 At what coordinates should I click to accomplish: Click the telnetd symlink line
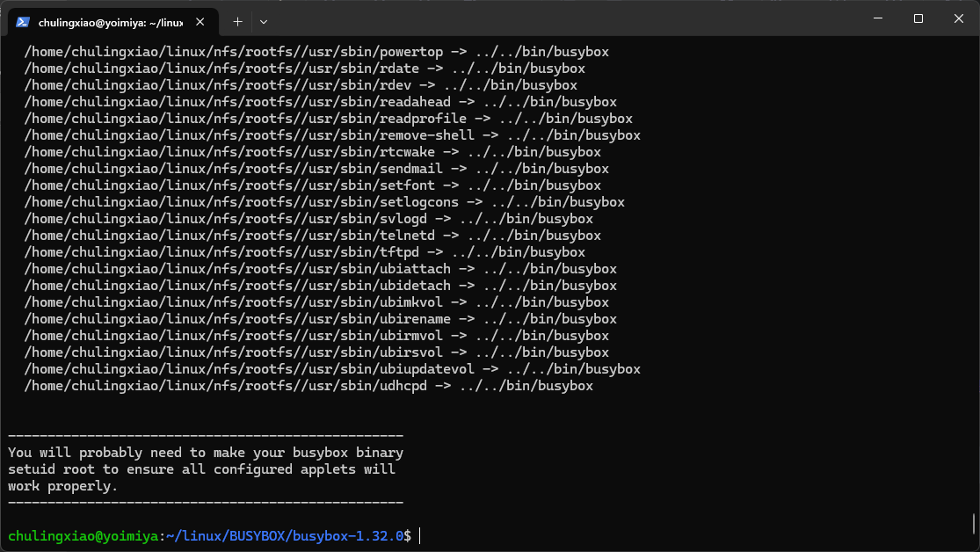point(313,236)
